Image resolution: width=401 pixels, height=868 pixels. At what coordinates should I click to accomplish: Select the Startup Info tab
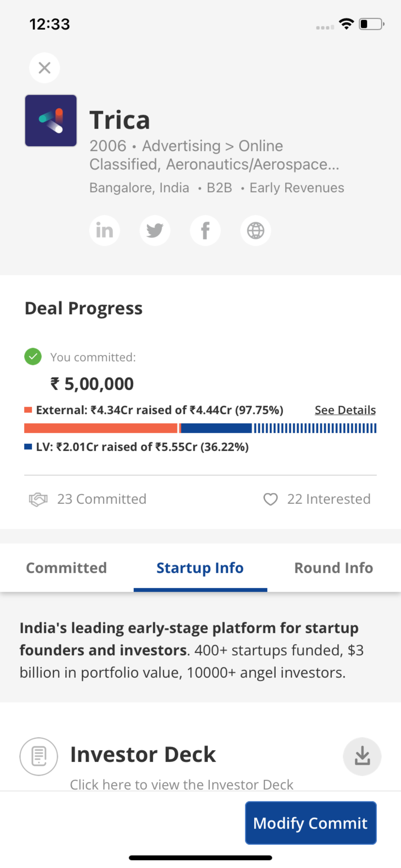point(200,568)
